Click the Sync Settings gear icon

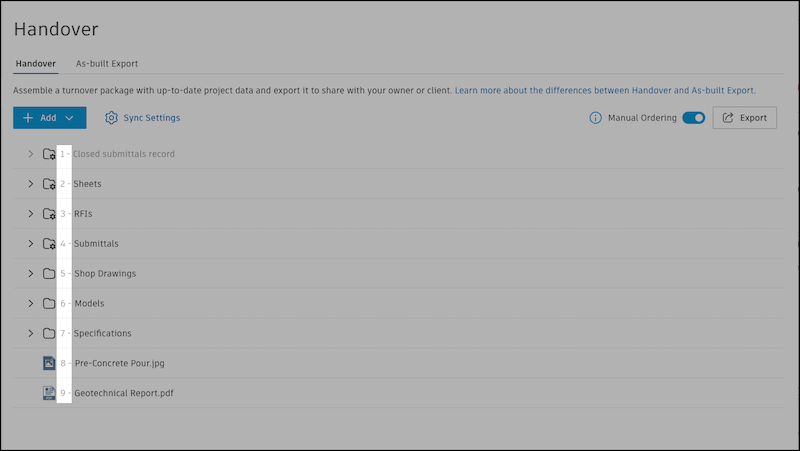[x=112, y=118]
